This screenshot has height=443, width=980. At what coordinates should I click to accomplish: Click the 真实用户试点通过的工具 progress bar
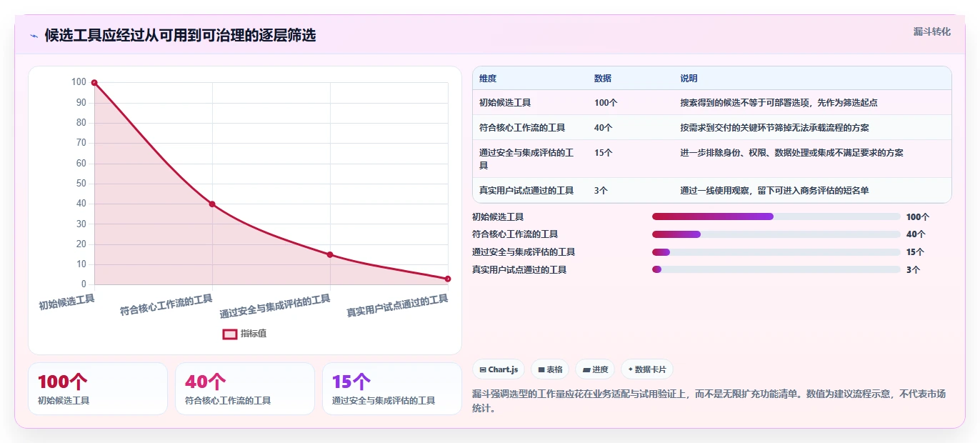pyautogui.click(x=776, y=269)
